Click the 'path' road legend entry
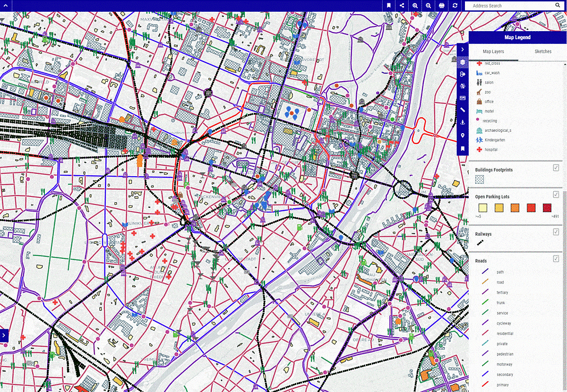Screen dimensions: 567x392 500,272
